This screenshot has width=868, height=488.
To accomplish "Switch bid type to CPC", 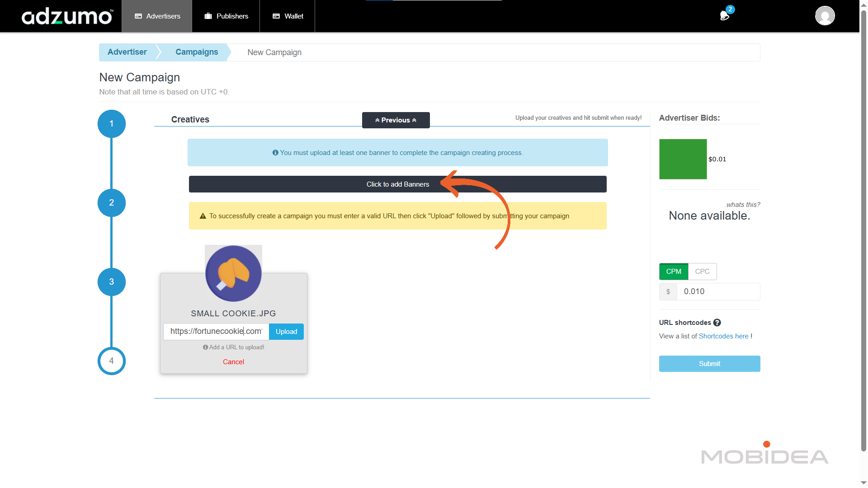I will [702, 272].
